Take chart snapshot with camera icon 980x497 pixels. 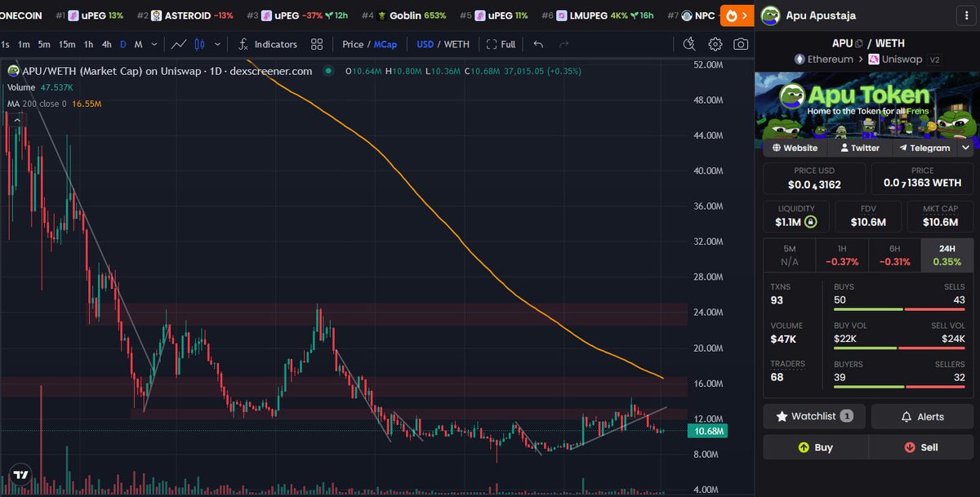741,44
